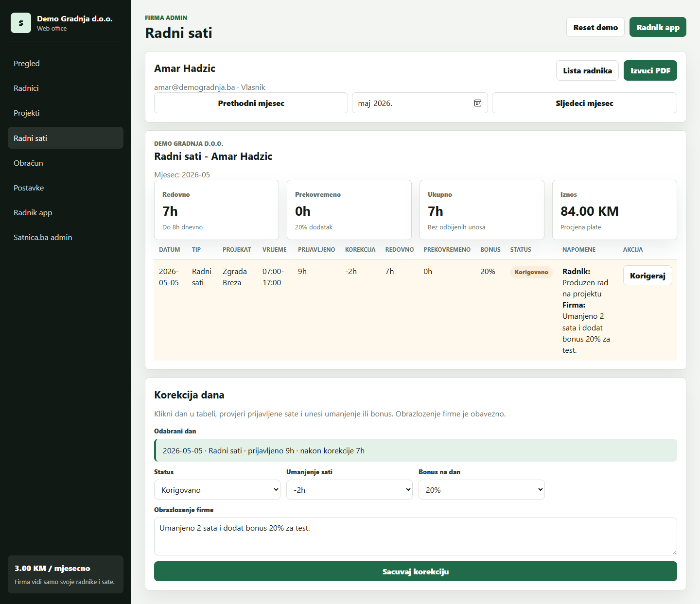Screen dimensions: 700x604
Task: Click the month field showing maj 2026.
Action: [420, 103]
